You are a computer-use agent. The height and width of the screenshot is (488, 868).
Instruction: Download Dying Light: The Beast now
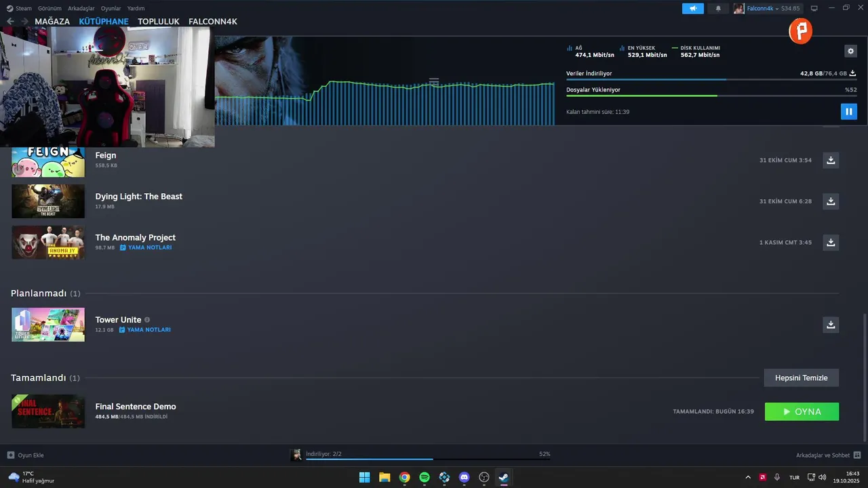click(831, 201)
